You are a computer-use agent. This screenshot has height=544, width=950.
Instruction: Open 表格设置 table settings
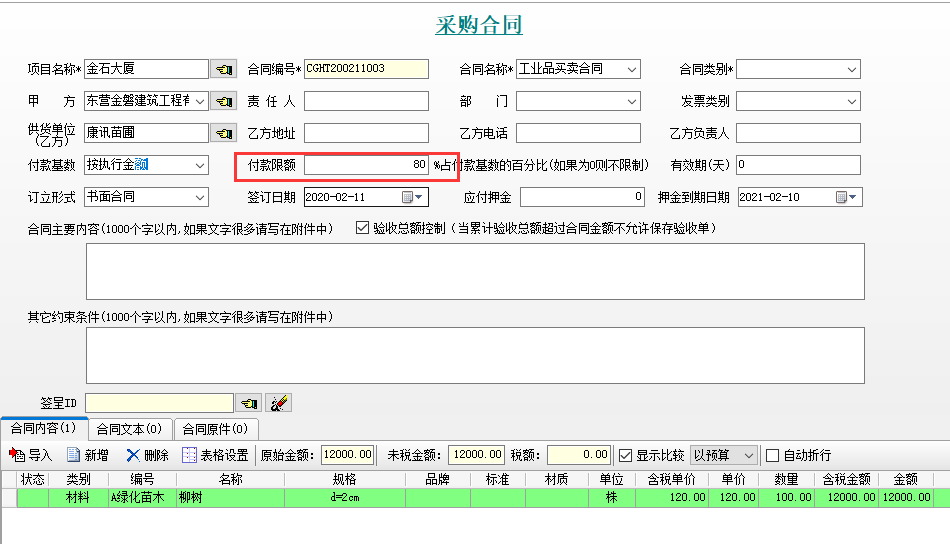click(x=215, y=455)
